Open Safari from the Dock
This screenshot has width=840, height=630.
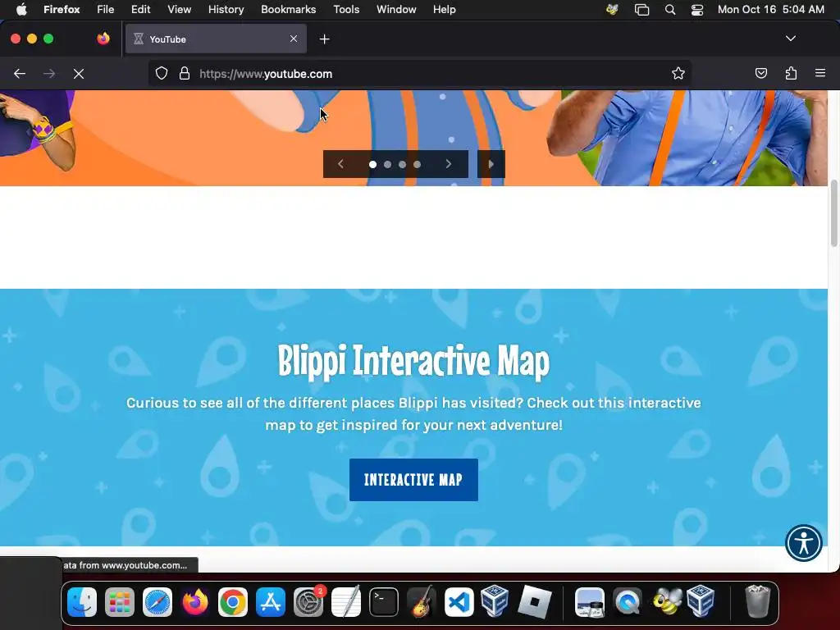(157, 602)
